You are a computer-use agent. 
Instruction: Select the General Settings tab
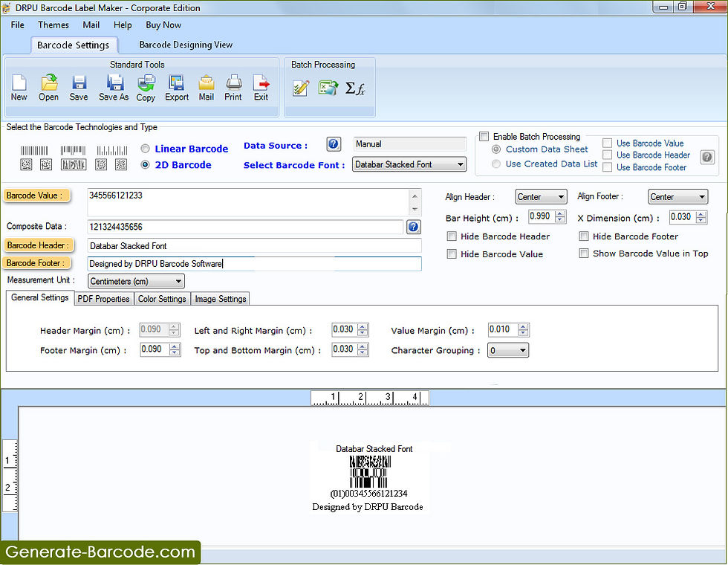pyautogui.click(x=40, y=297)
